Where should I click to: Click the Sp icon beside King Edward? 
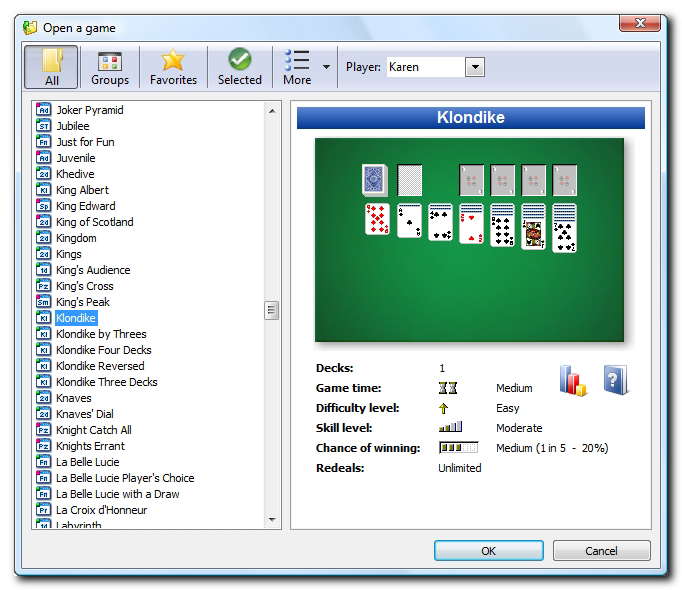coord(43,206)
